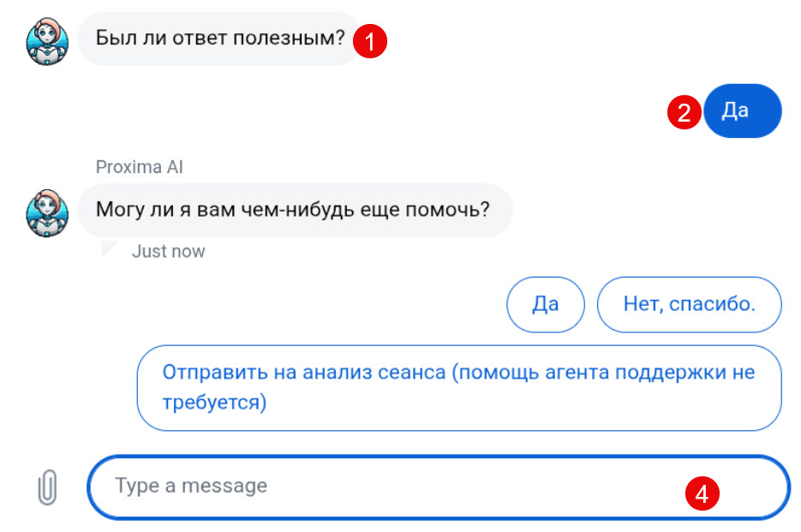Click the red marker numbered 1
The height and width of the screenshot is (532, 801).
pyautogui.click(x=371, y=40)
